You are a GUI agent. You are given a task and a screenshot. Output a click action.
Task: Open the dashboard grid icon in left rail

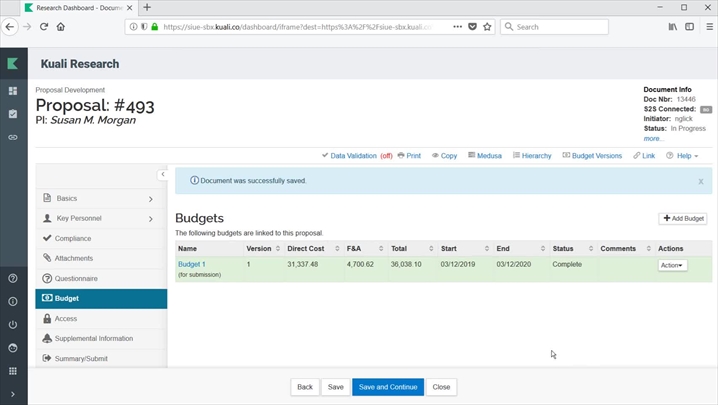(x=13, y=91)
